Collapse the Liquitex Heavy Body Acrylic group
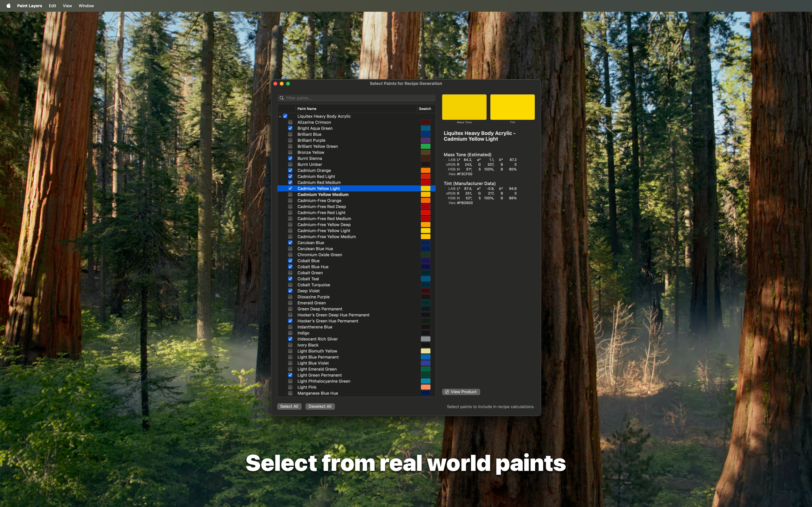 pyautogui.click(x=280, y=116)
